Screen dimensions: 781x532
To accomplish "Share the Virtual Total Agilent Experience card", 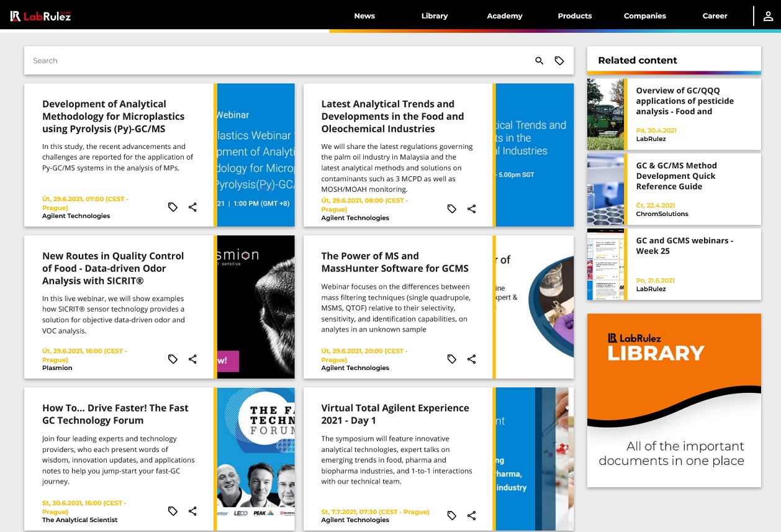I will [x=472, y=515].
